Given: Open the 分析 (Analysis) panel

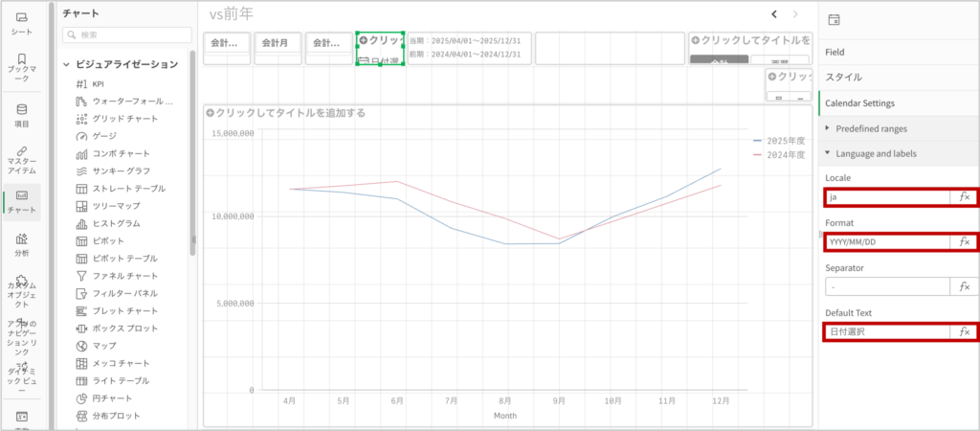Looking at the screenshot, I should click(x=21, y=243).
